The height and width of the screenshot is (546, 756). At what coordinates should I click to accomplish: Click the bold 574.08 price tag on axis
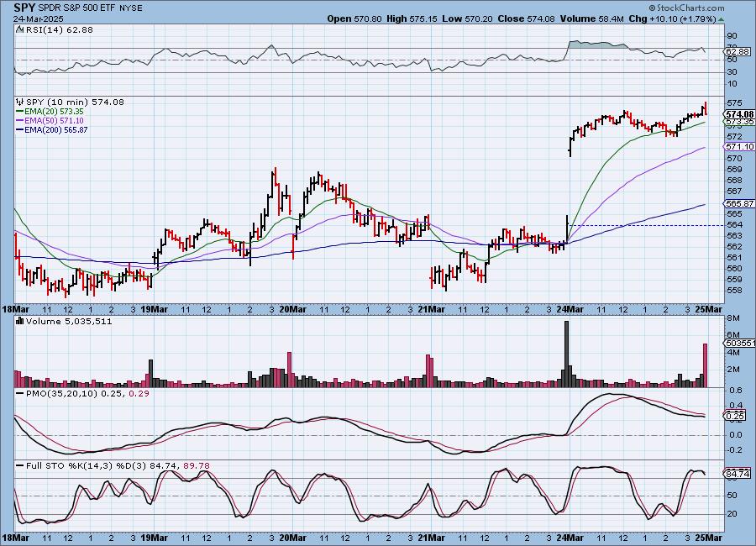pyautogui.click(x=739, y=114)
